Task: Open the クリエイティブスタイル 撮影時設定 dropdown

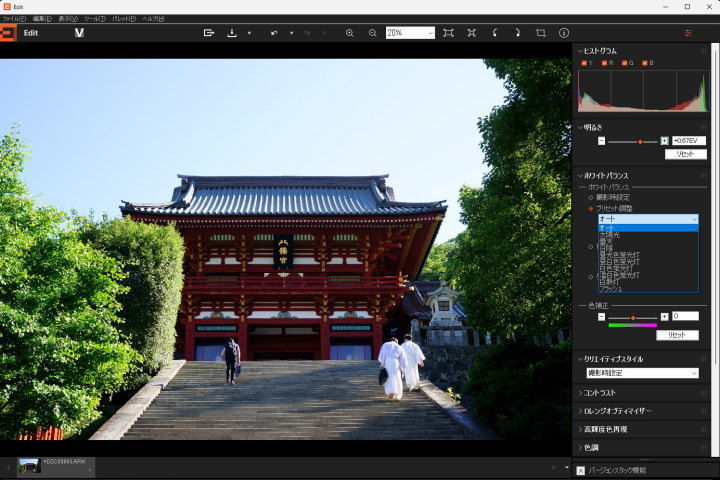Action: point(642,373)
